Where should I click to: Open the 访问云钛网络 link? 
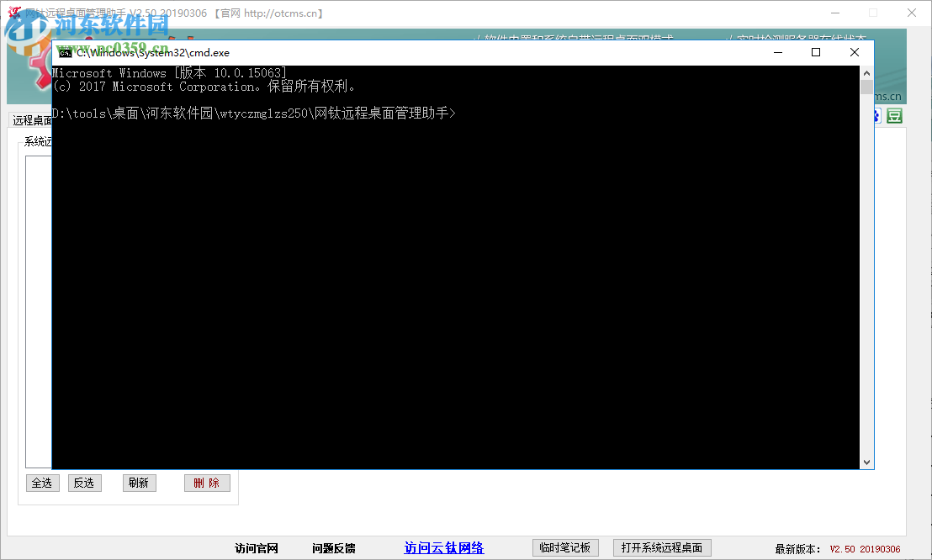(x=443, y=547)
